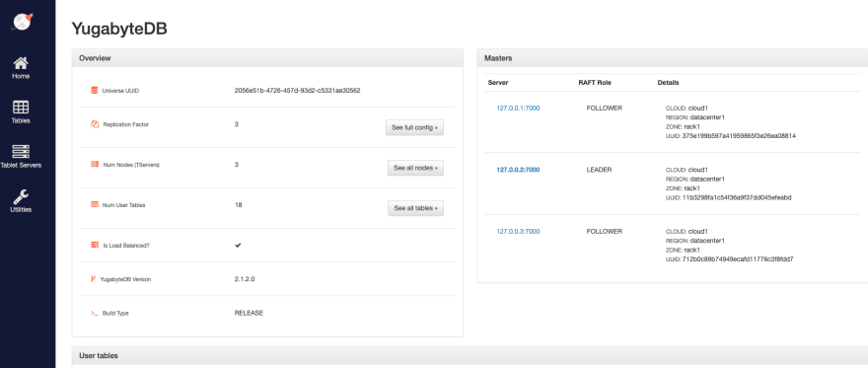Click the Server column header
The width and height of the screenshot is (868, 368).
(498, 83)
